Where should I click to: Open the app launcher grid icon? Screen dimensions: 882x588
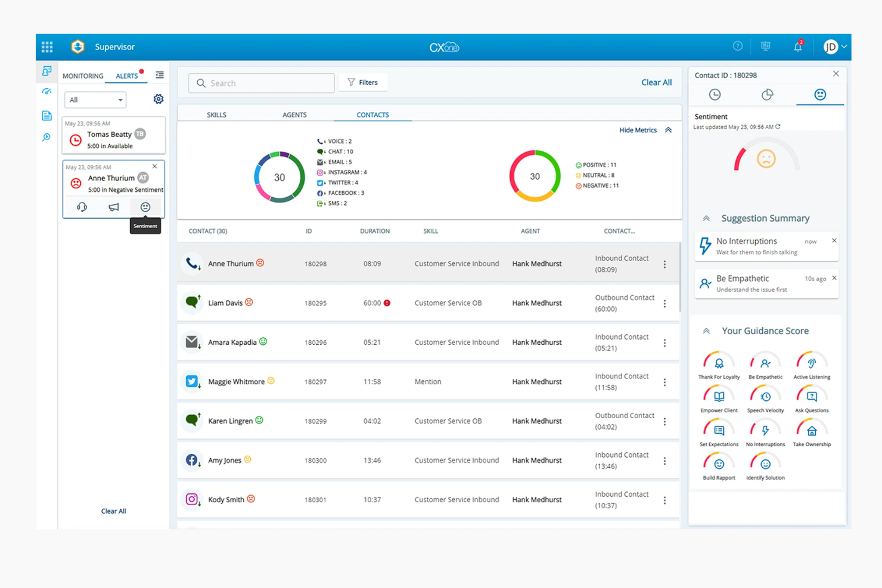(x=47, y=47)
